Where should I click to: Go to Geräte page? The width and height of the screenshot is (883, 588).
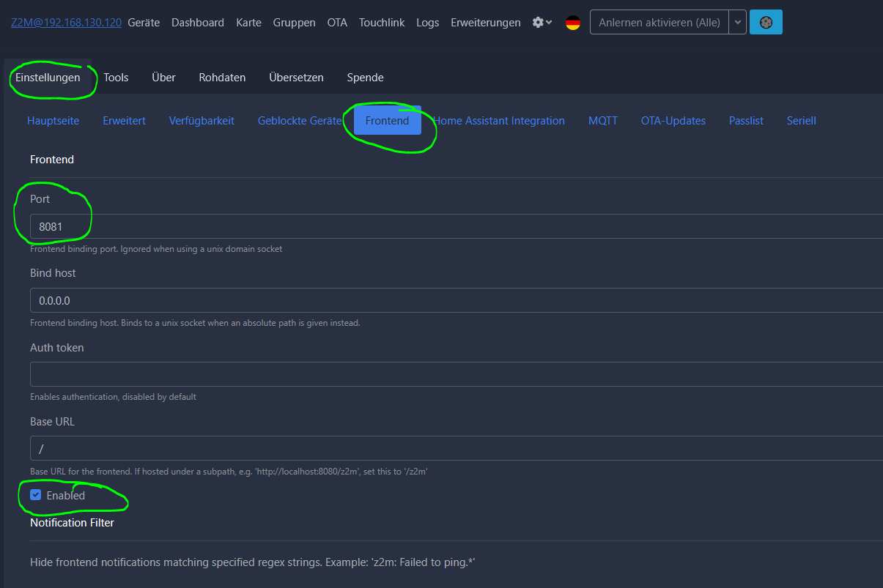[x=144, y=23]
